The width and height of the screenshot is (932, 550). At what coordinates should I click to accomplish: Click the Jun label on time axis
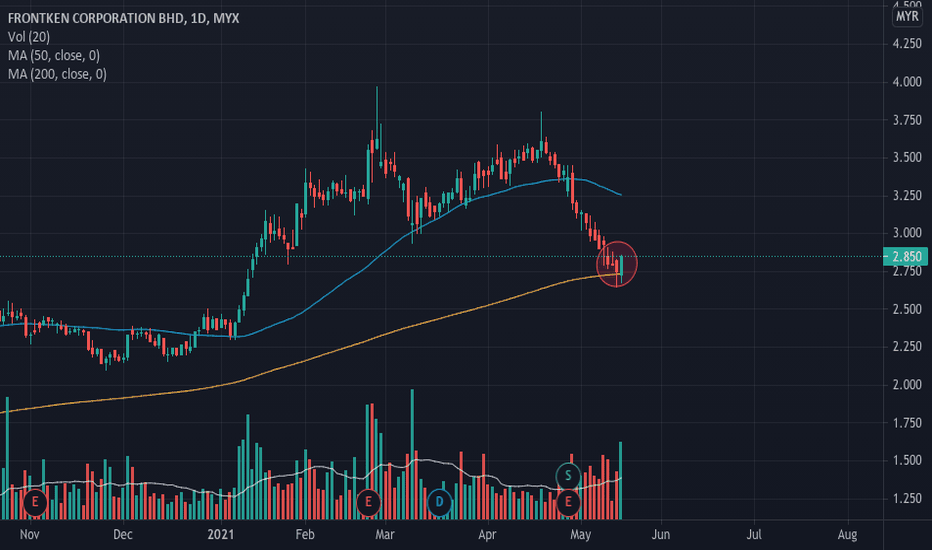tap(661, 535)
